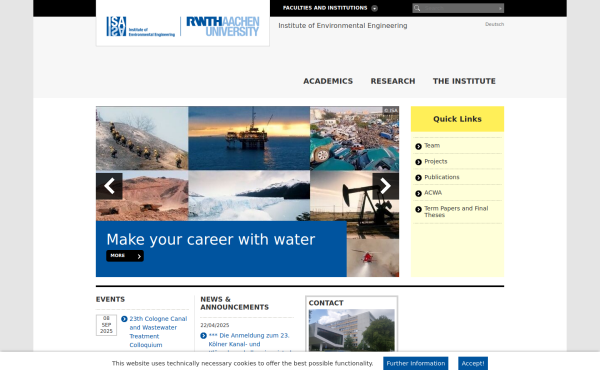Click the arrow icon beside the Anmeldung news item

(203, 336)
